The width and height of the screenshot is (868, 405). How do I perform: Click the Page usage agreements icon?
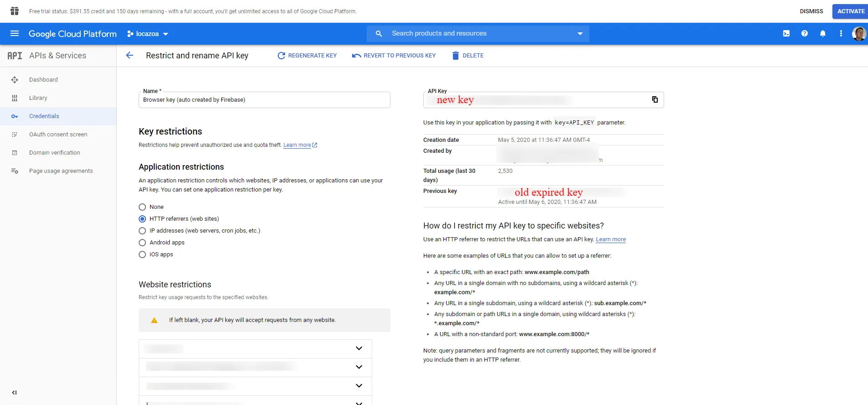click(x=15, y=171)
